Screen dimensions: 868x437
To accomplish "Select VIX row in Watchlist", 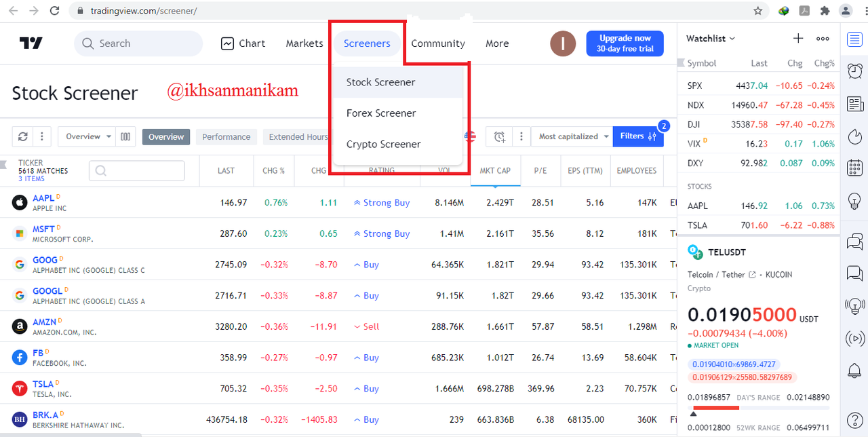I will pyautogui.click(x=759, y=144).
